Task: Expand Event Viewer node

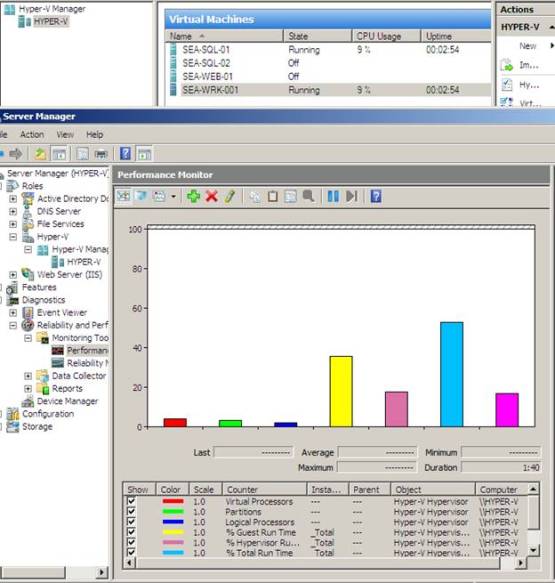Action: (13, 313)
